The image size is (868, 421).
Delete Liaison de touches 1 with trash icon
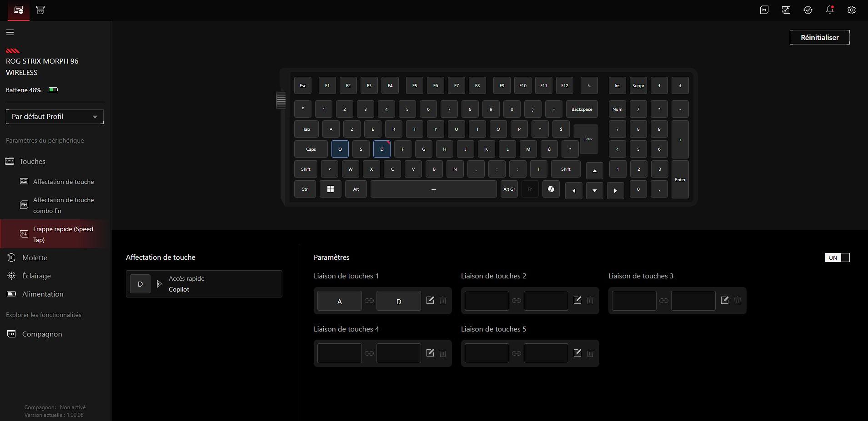pos(443,300)
